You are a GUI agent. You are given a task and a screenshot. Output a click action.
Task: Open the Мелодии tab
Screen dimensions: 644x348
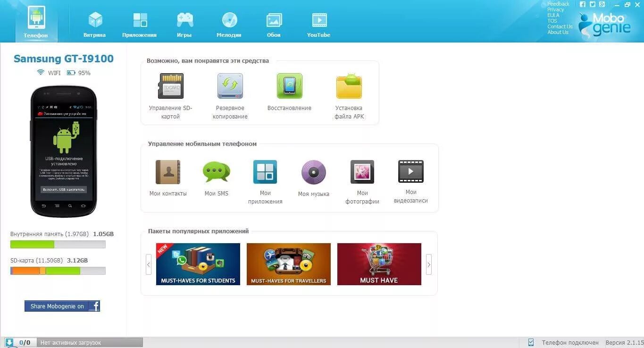coord(229,25)
